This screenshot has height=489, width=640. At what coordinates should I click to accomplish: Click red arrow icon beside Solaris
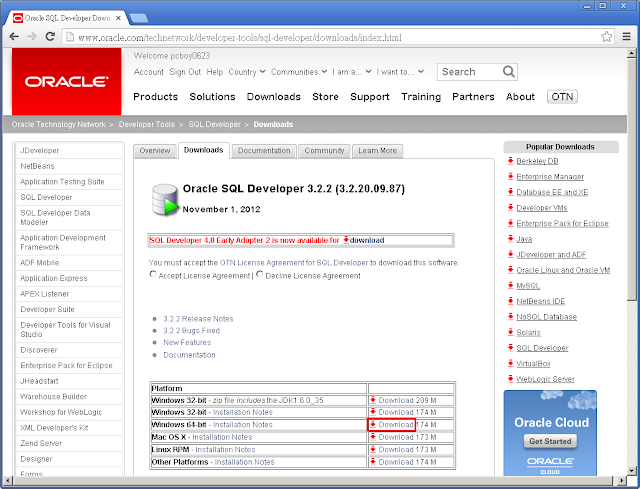point(510,332)
